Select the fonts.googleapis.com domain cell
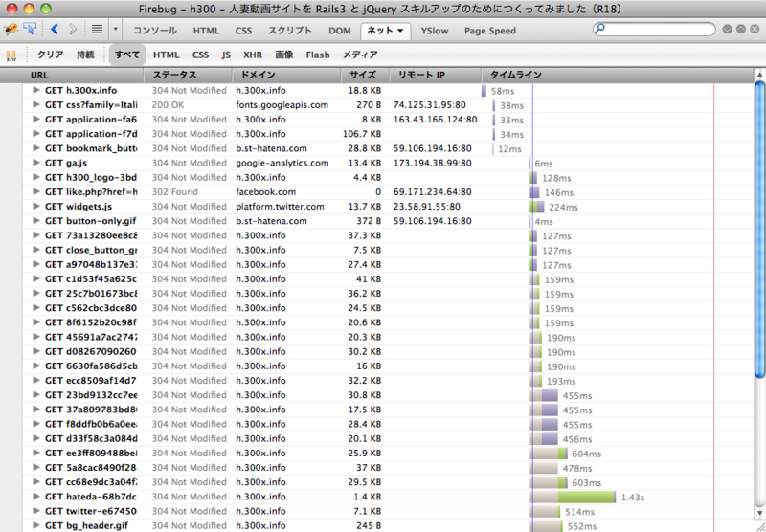 (282, 105)
